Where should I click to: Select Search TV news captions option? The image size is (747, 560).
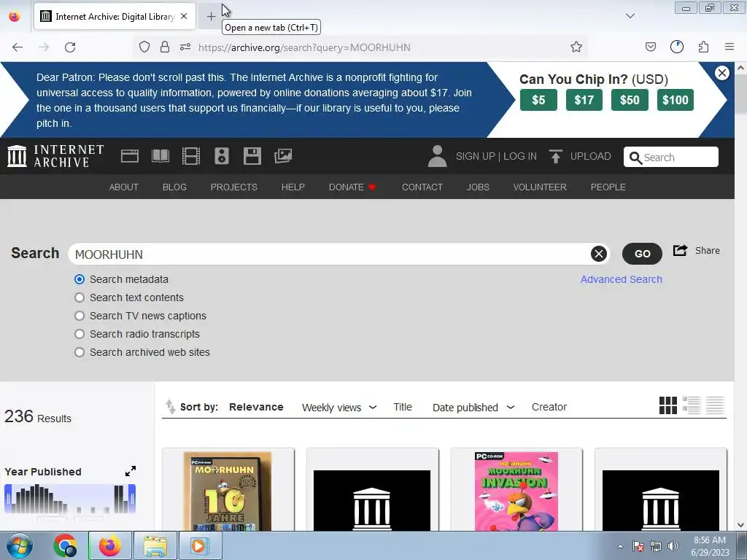pyautogui.click(x=80, y=316)
